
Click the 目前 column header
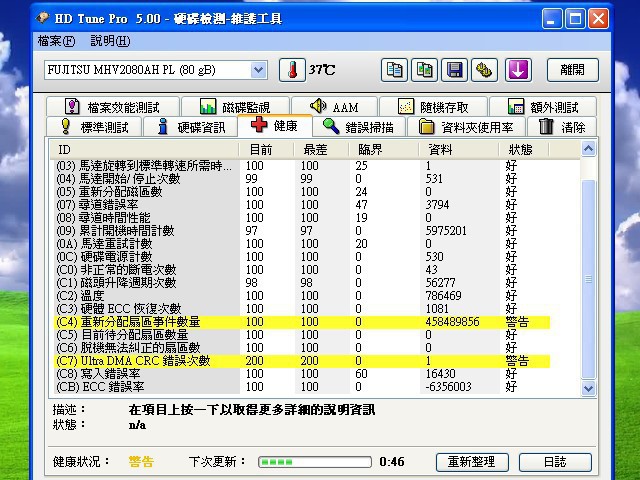coord(266,149)
